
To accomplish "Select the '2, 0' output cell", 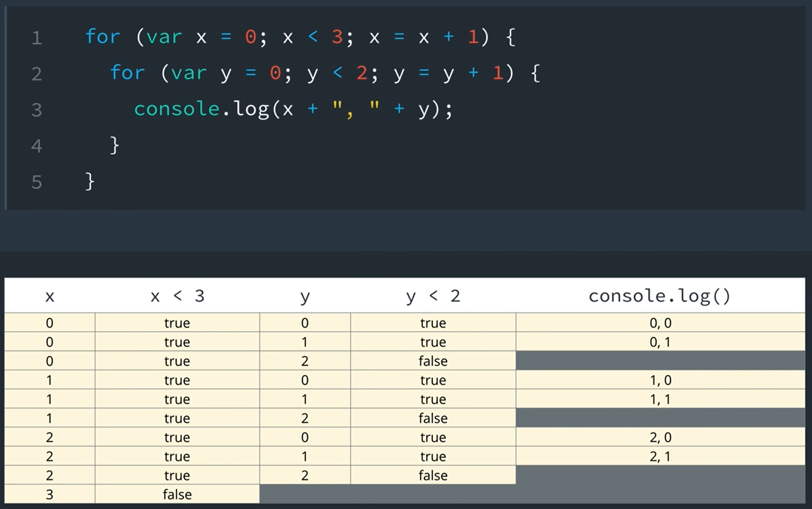I will click(660, 437).
